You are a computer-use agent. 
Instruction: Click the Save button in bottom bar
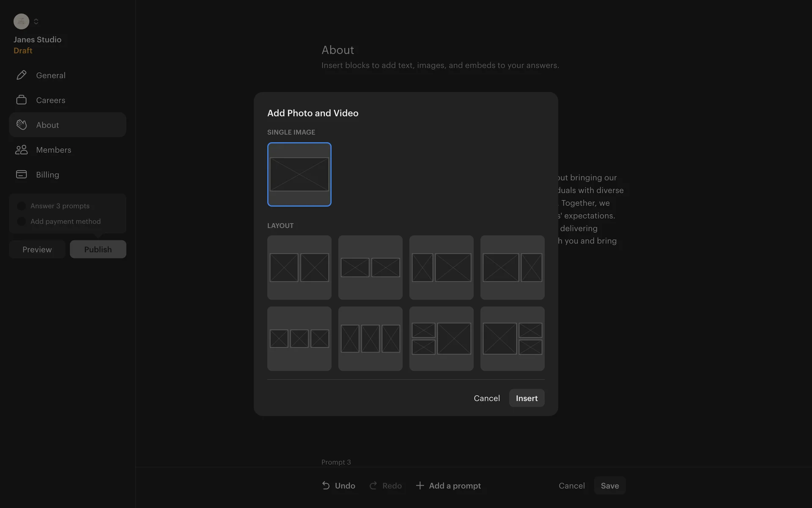[609, 486]
